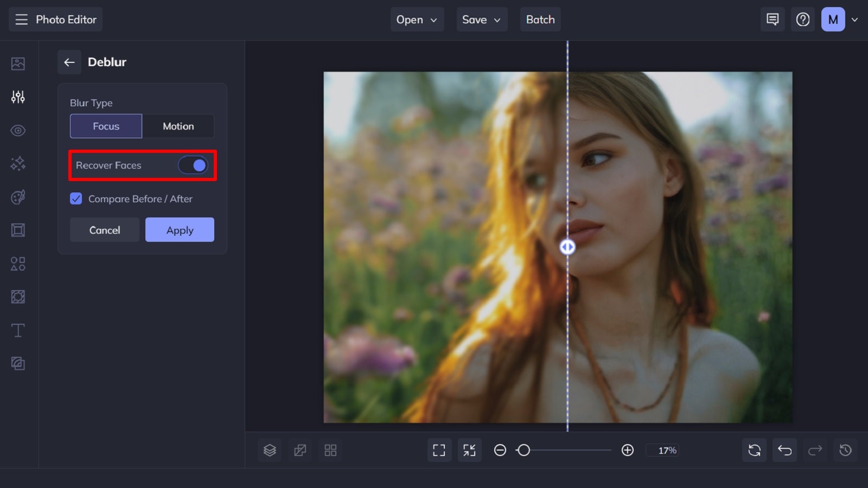Open the Batch processing mode
The width and height of the screenshot is (868, 488).
click(x=540, y=19)
